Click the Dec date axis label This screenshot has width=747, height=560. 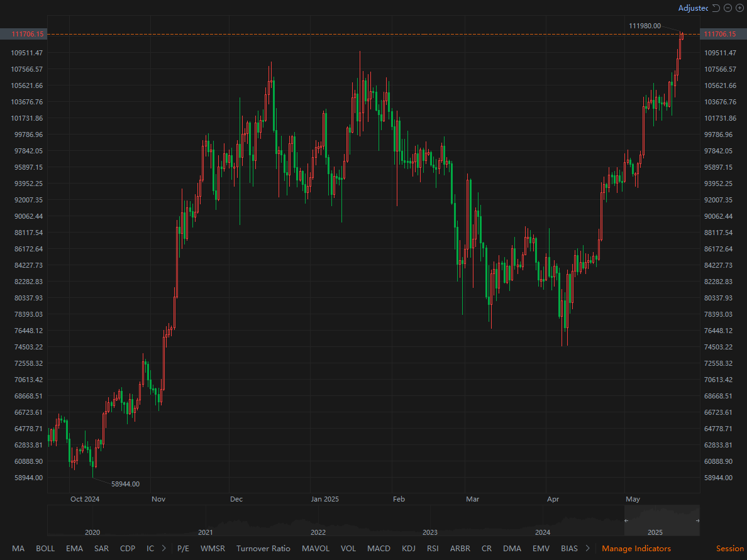point(236,499)
